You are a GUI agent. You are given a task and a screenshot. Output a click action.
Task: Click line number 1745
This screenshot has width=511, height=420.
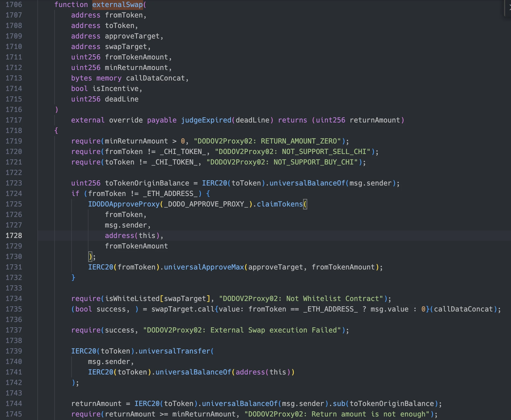coord(14,414)
